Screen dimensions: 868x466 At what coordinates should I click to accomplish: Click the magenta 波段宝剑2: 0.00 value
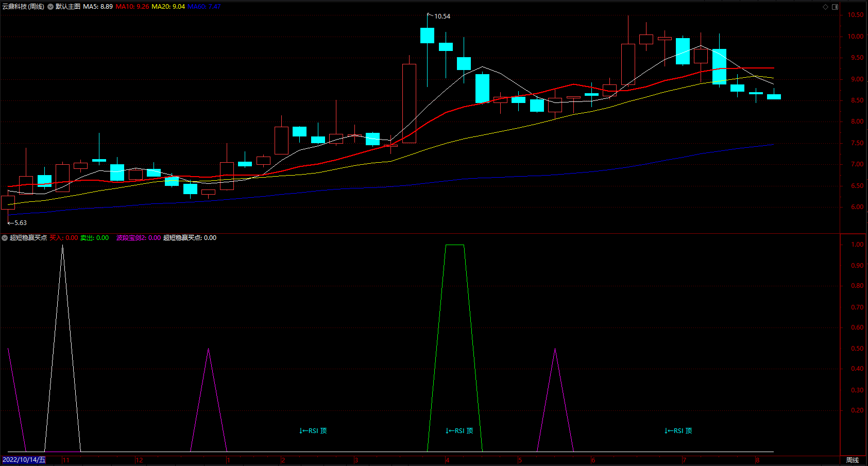[x=139, y=238]
